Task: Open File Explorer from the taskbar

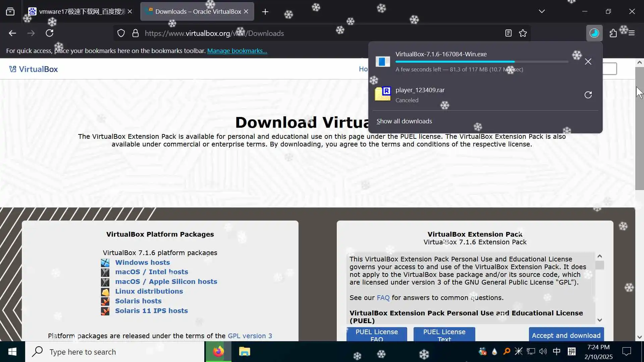Action: 245,352
